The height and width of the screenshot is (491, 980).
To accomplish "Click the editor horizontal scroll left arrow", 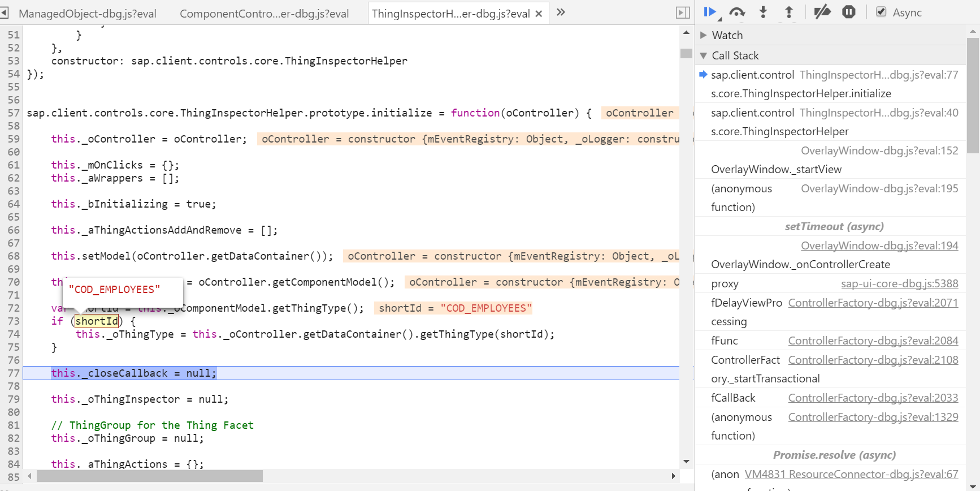I will tap(29, 476).
